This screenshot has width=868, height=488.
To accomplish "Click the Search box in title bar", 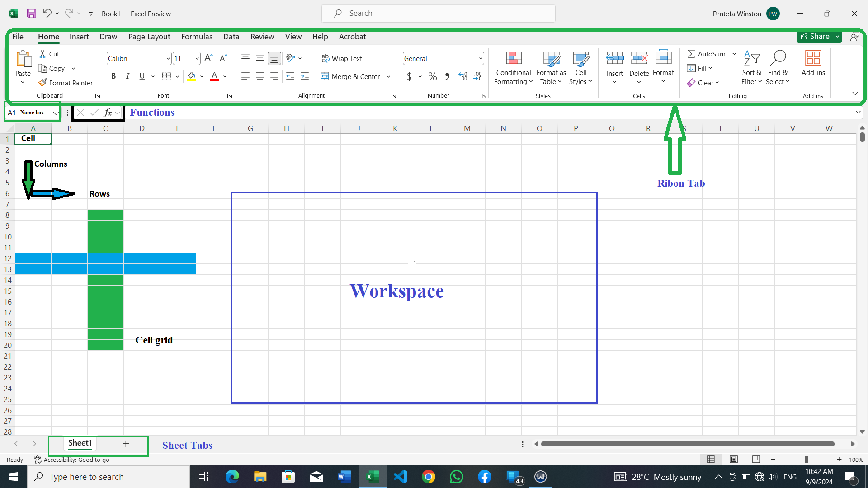I will click(x=439, y=14).
